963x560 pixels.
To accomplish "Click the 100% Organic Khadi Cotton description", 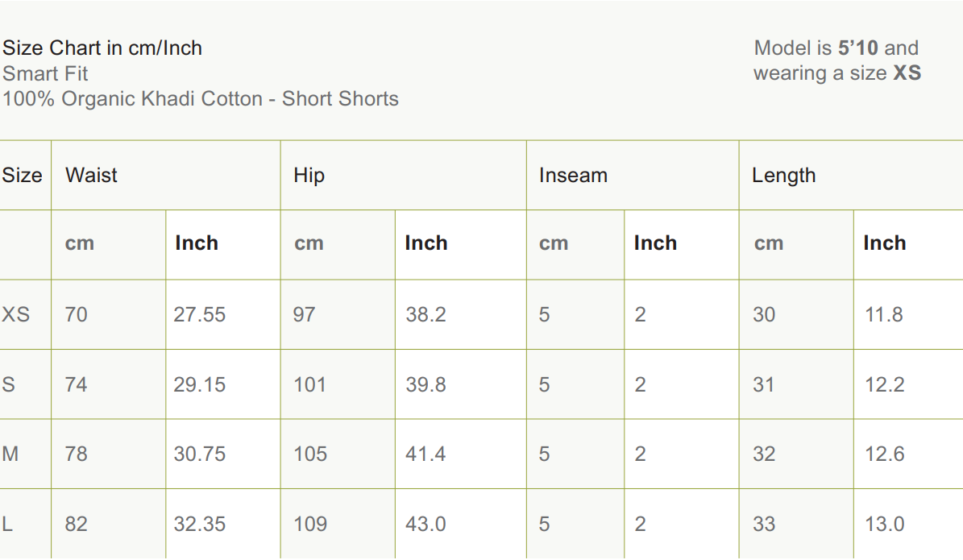I will coord(200,99).
